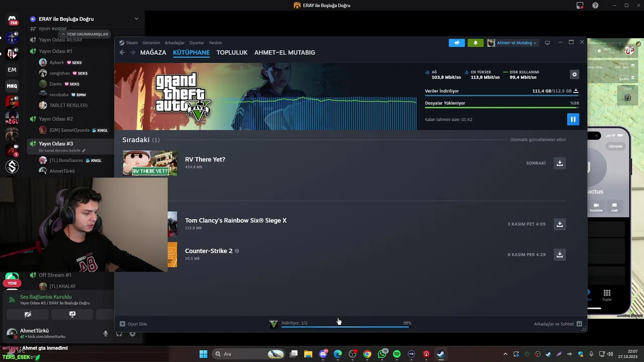The height and width of the screenshot is (362, 644).
Task: Open the Görünüm menu
Action: point(151,43)
